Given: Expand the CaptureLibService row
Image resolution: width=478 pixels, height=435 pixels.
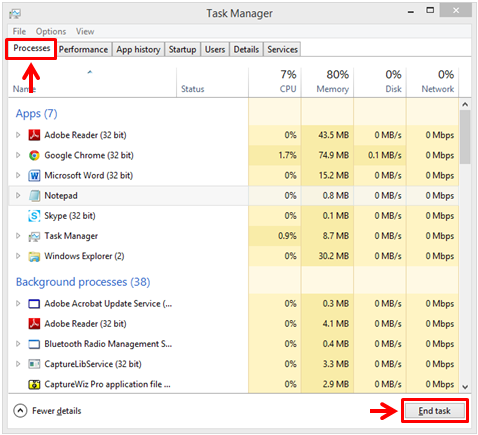Looking at the screenshot, I should [18, 364].
